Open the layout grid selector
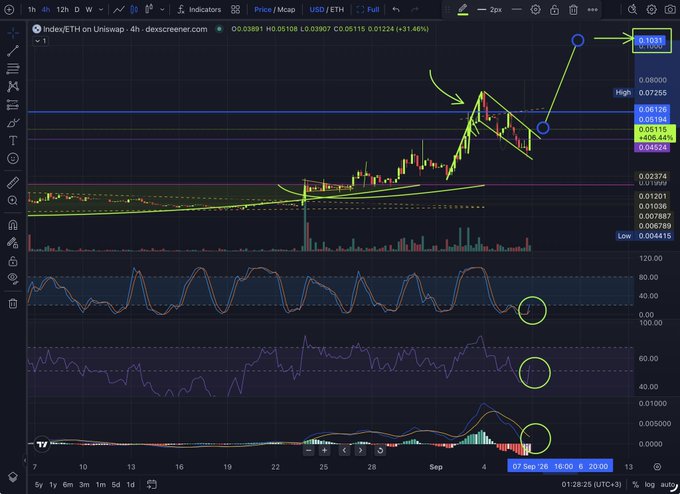680x494 pixels. point(235,9)
